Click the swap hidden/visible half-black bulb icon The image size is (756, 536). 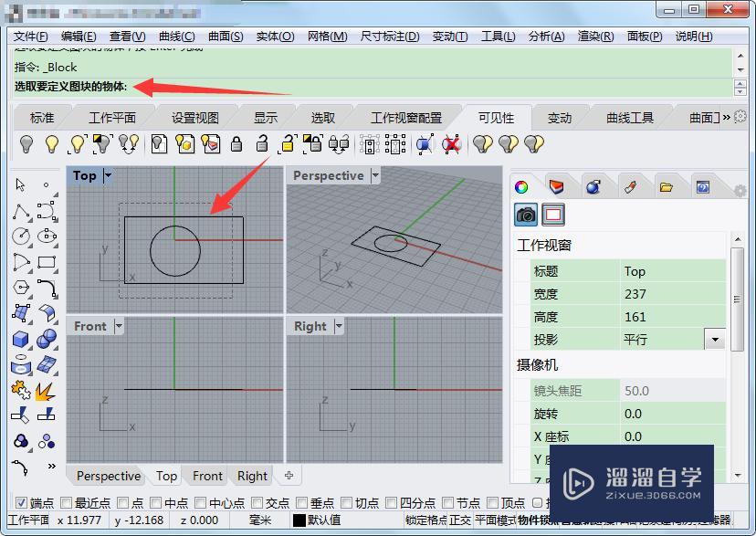tap(102, 144)
